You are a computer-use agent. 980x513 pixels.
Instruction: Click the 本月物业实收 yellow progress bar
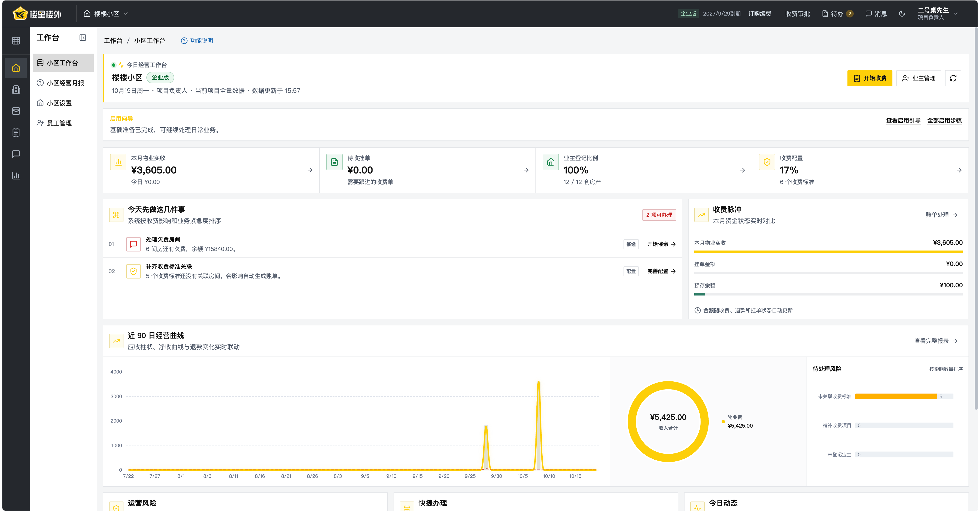pyautogui.click(x=828, y=252)
